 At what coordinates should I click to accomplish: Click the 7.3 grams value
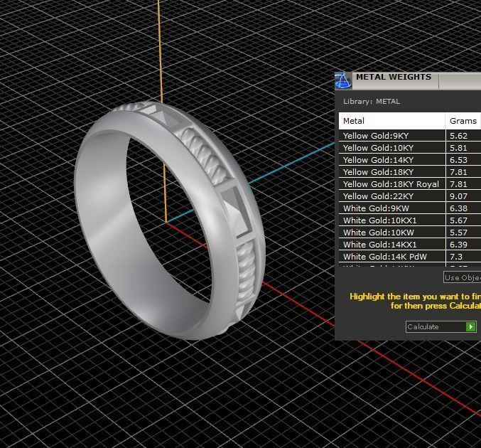click(x=456, y=257)
